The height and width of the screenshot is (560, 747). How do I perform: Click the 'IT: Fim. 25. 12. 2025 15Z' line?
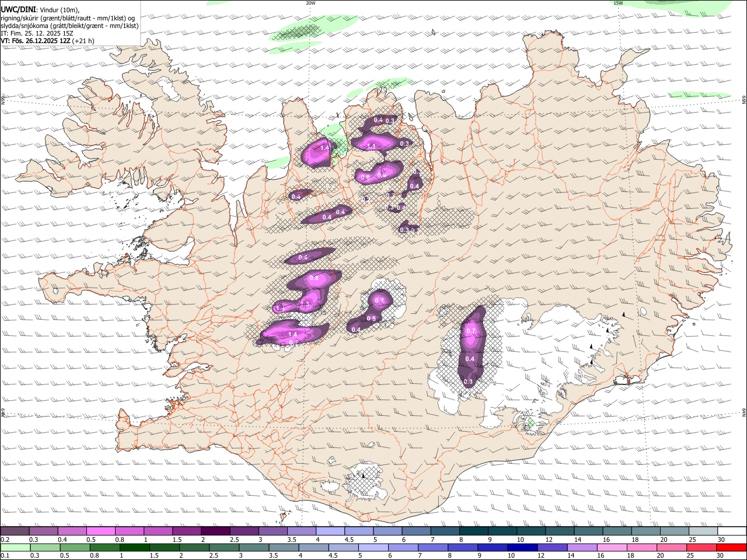(37, 33)
